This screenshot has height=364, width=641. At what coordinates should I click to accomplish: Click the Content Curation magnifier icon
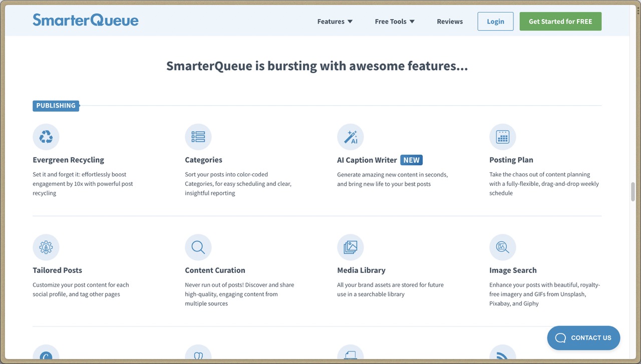coord(198,247)
